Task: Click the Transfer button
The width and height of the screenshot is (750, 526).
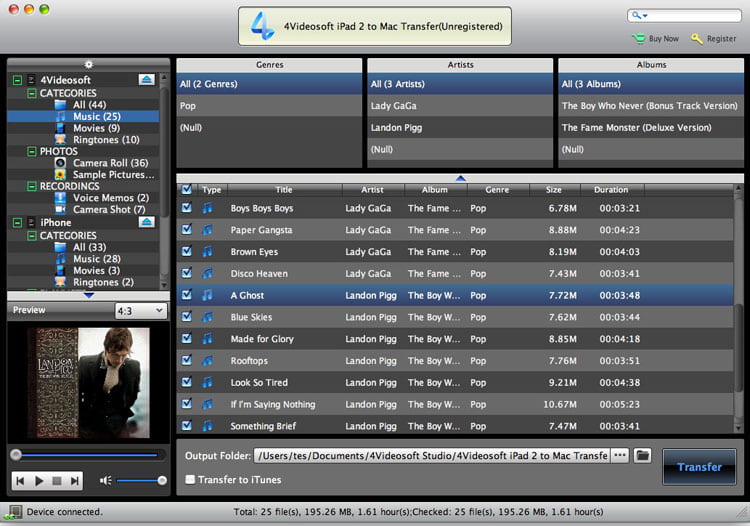Action: tap(699, 467)
